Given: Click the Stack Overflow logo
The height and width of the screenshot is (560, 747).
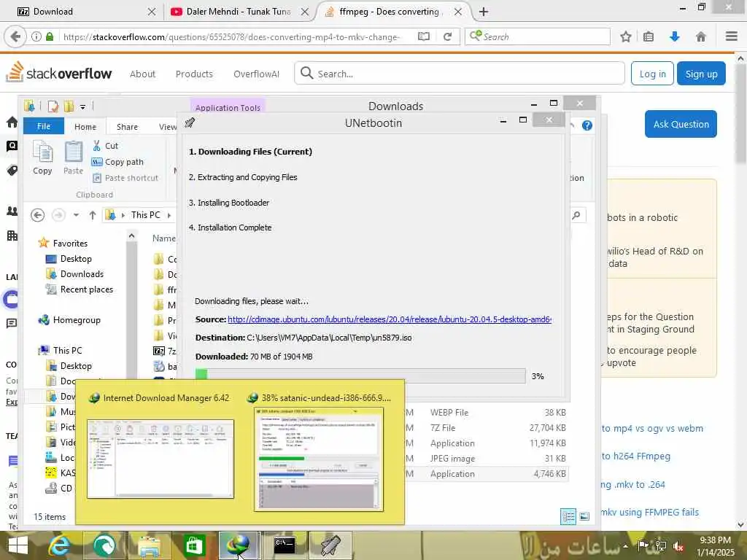Looking at the screenshot, I should click(58, 72).
